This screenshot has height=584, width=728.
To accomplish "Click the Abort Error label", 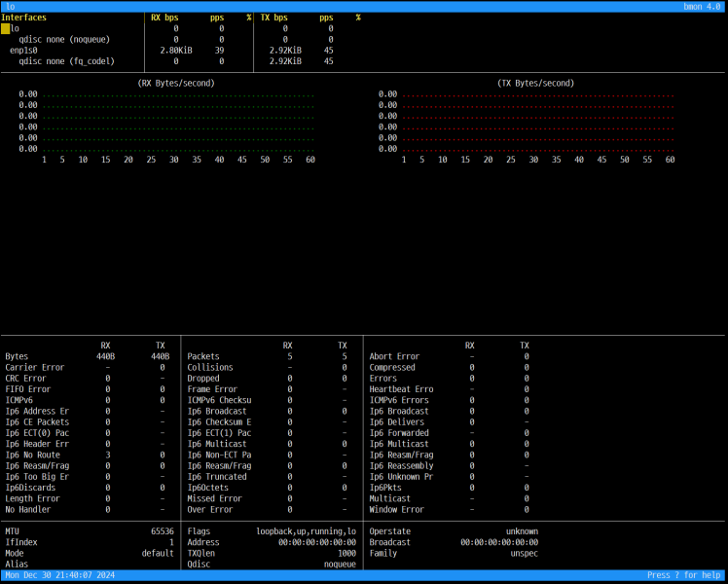I will click(x=394, y=356).
